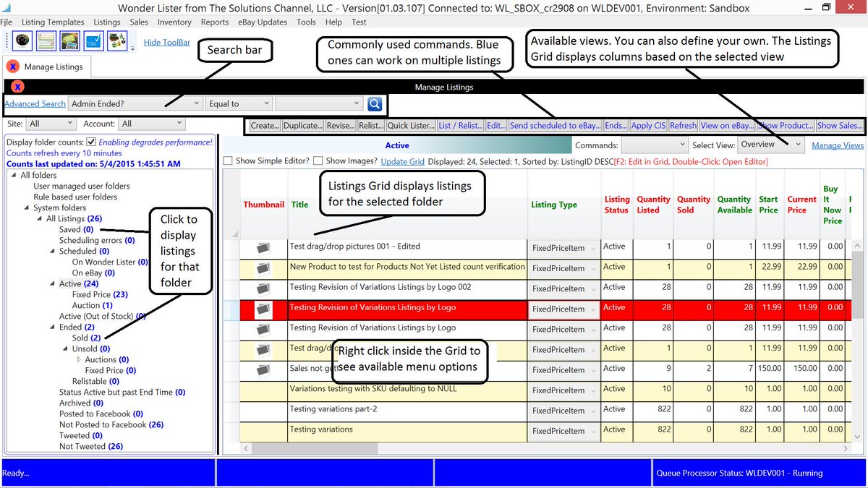Click thumbnail of 'New Product to test' row
Screen dimensions: 868x488
263,268
